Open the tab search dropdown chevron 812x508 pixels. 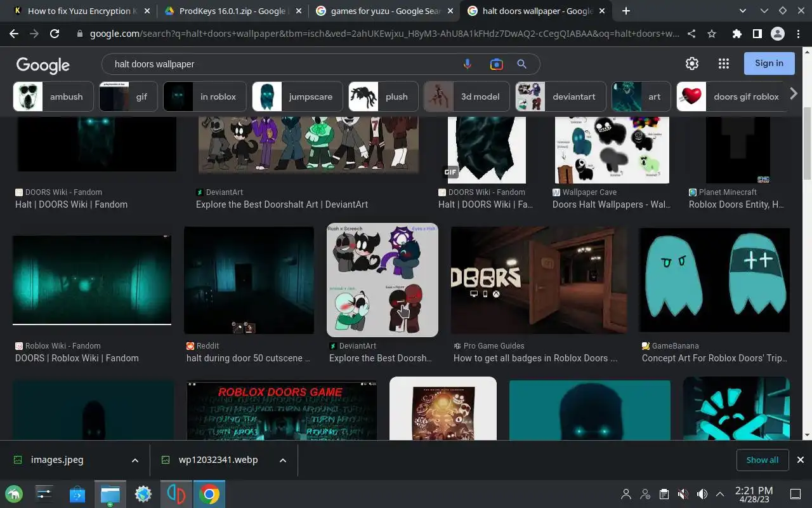click(x=743, y=11)
